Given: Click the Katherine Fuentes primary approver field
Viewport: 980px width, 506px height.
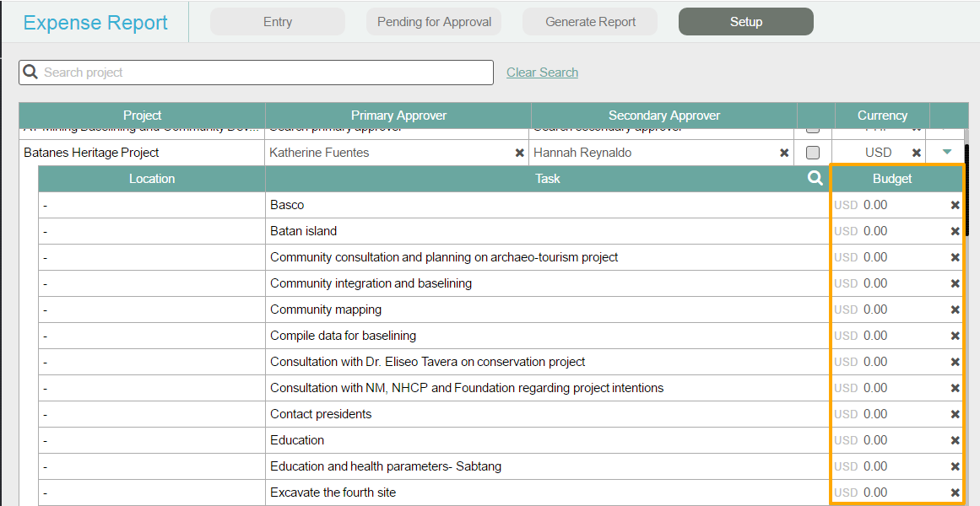Looking at the screenshot, I should pyautogui.click(x=388, y=153).
